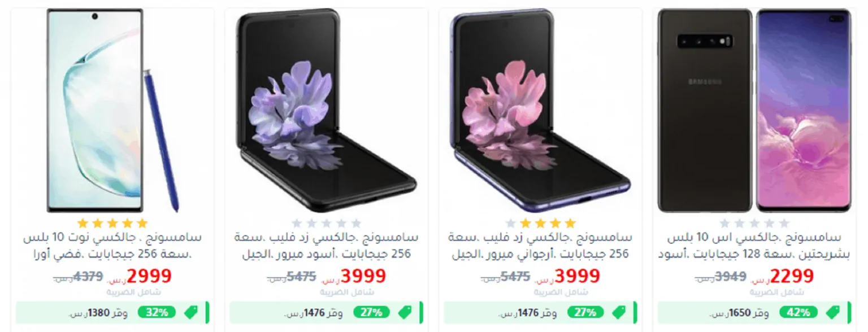Click the 2299 price on Galaxy S10 Plus
Image resolution: width=868 pixels, height=332 pixels.
(x=792, y=276)
